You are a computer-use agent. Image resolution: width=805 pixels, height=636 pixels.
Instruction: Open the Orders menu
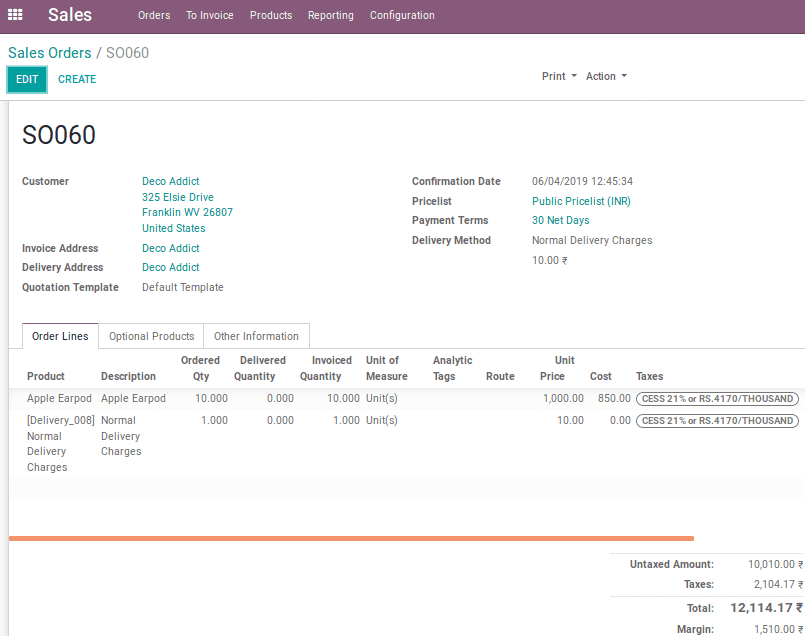154,15
